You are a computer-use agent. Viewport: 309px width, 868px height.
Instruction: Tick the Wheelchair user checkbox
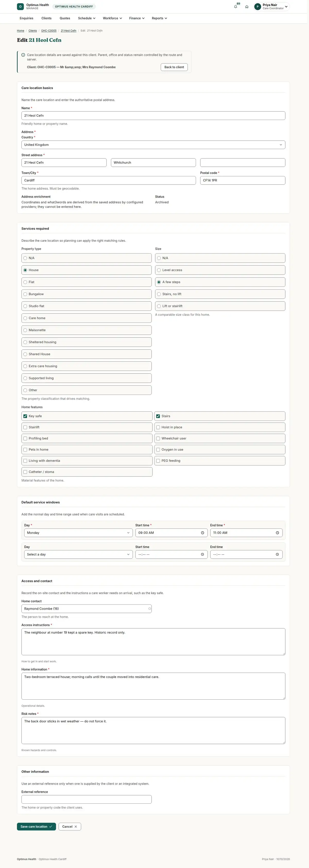(158, 438)
